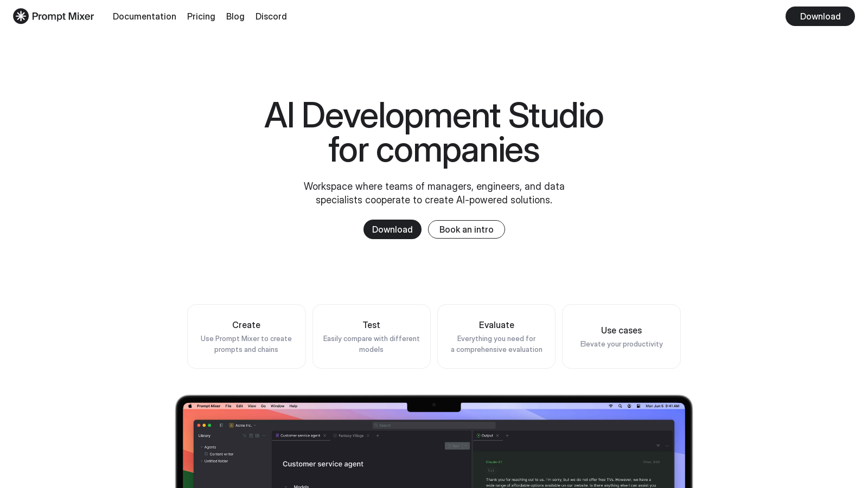Click the Prompt Mixer asterisk logo
The width and height of the screenshot is (868, 488).
point(21,16)
